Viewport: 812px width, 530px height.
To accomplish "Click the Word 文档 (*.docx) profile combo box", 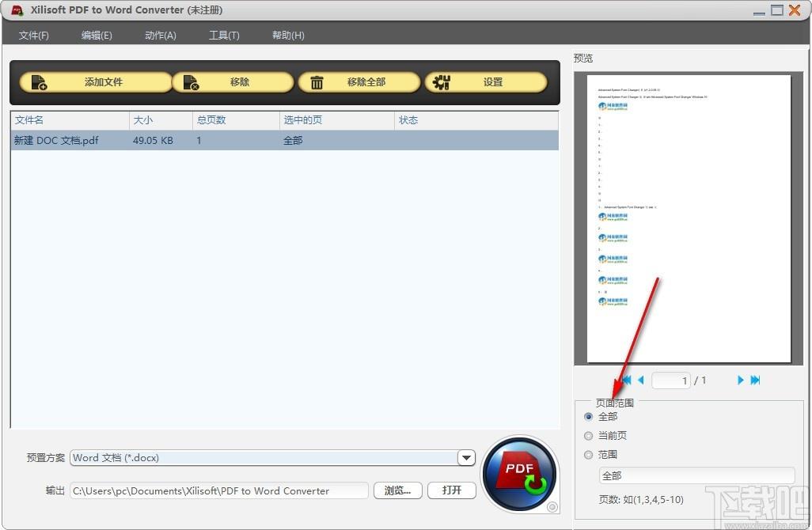I will tap(272, 457).
